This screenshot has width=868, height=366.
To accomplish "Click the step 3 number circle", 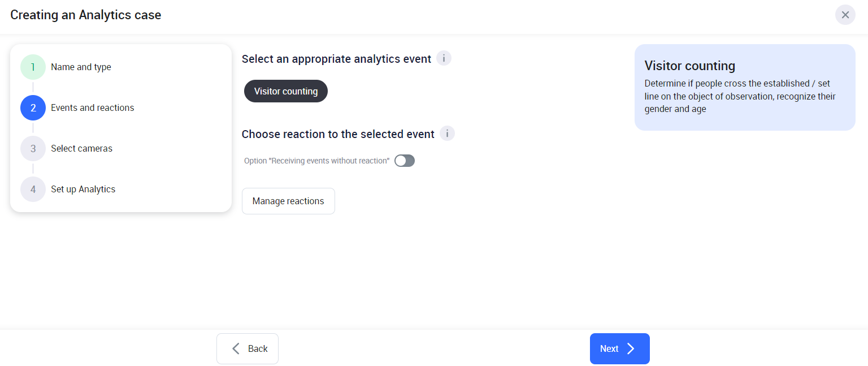I will pyautogui.click(x=33, y=149).
